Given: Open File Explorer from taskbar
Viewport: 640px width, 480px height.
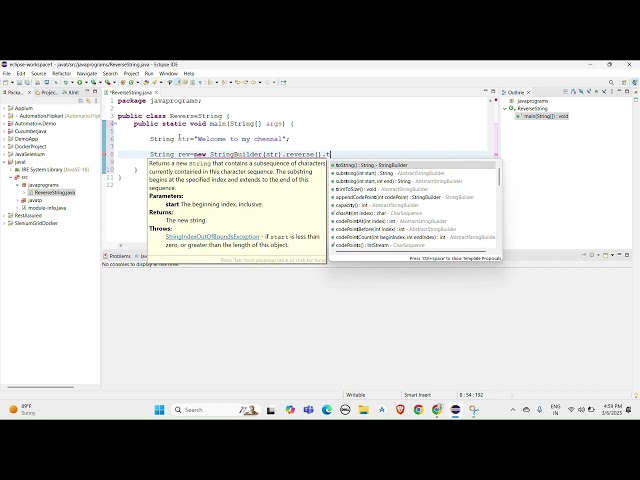Looking at the screenshot, I should [x=363, y=409].
